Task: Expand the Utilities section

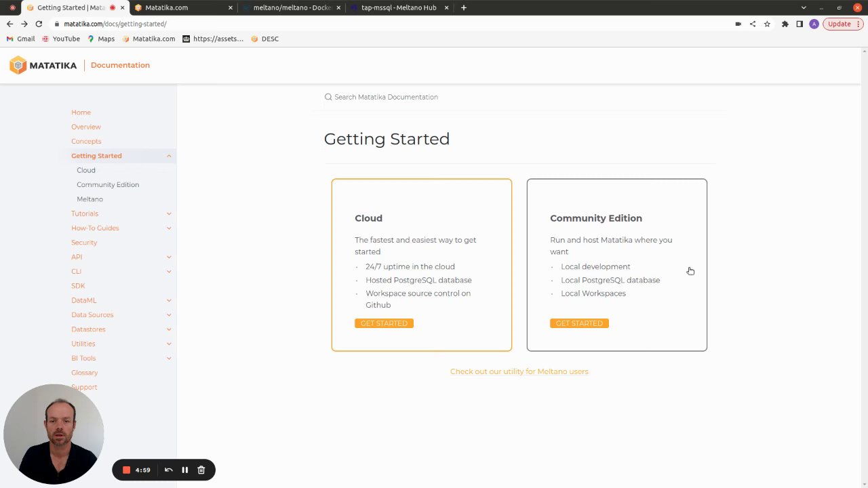Action: coord(169,344)
